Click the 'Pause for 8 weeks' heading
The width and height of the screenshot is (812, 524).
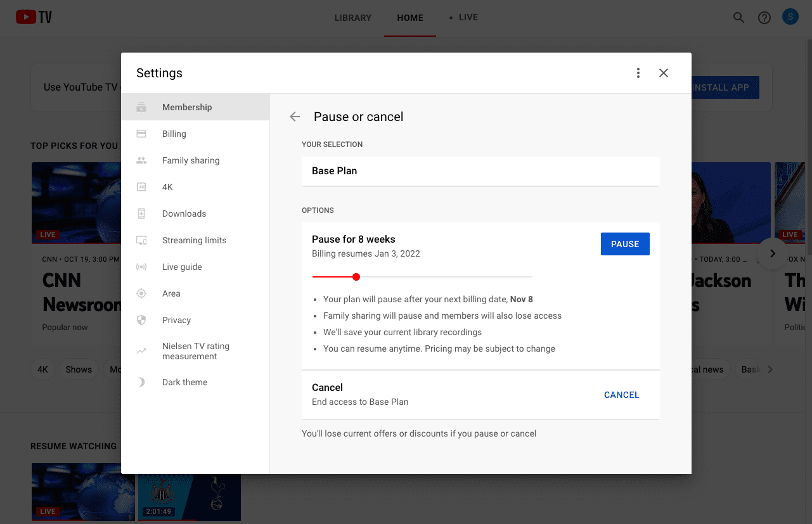354,239
